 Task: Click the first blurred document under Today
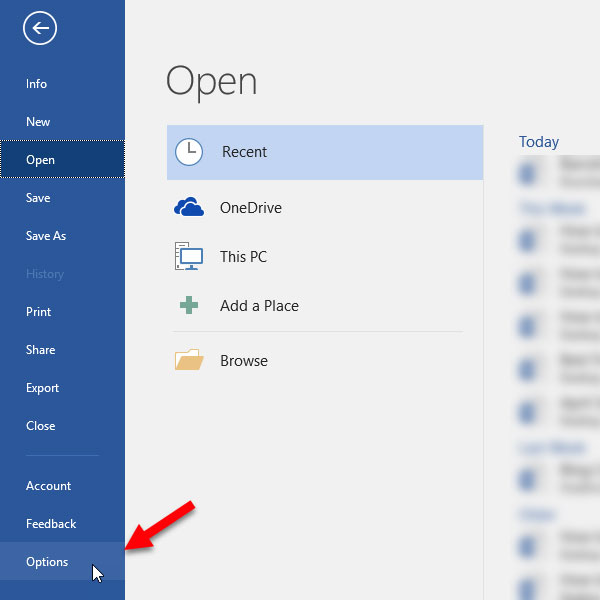[558, 173]
